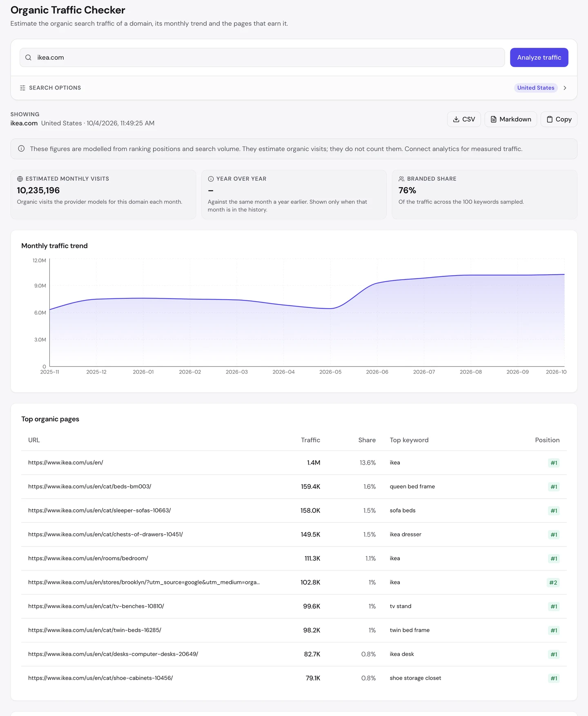Click the info icon beside Year Over Year
Screen dimensions: 588x716
[211, 179]
